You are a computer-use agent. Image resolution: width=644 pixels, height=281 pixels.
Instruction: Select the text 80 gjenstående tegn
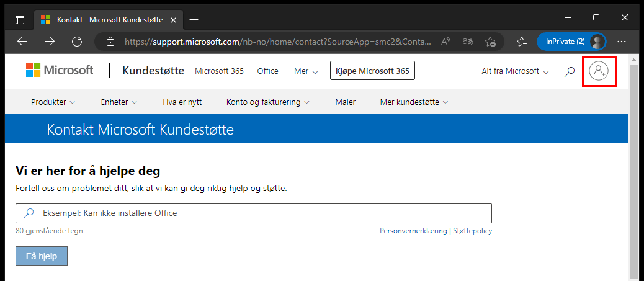pyautogui.click(x=49, y=231)
